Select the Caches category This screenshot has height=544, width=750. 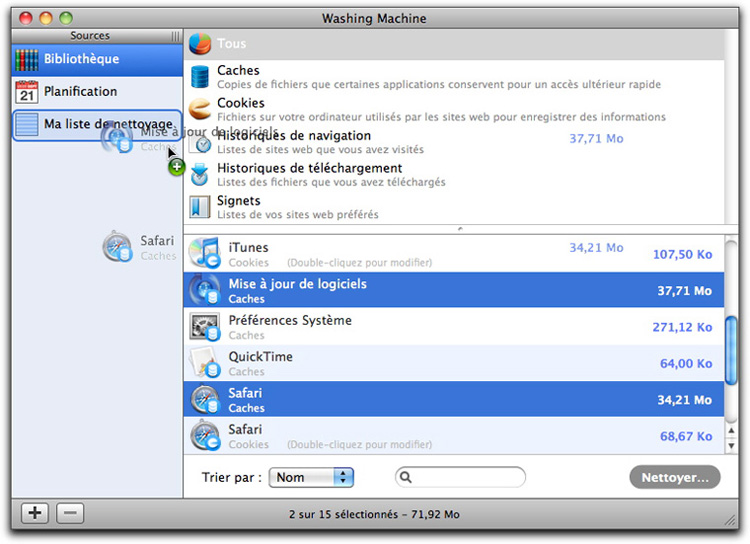point(454,77)
